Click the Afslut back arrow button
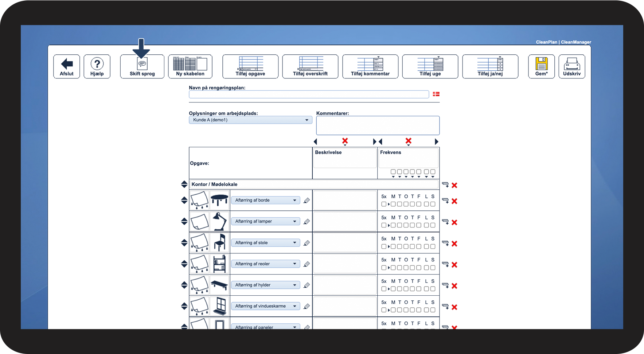 (67, 66)
